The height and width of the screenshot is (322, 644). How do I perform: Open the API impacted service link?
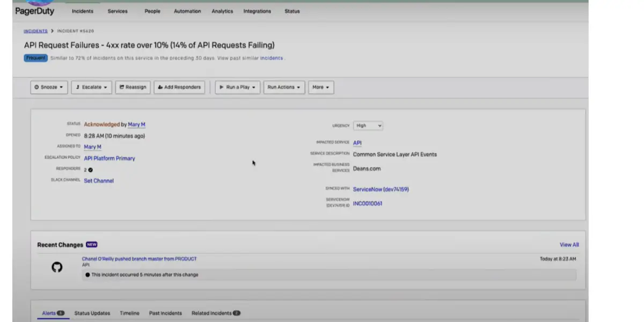click(357, 143)
